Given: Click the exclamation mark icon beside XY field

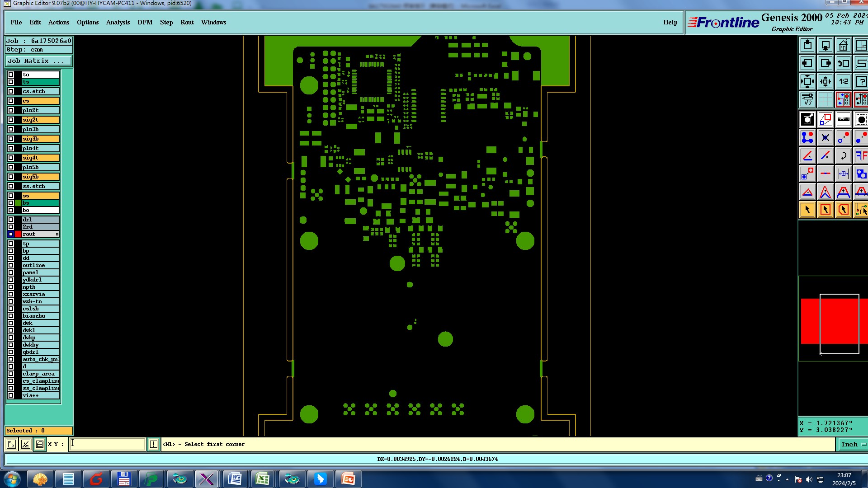Looking at the screenshot, I should [154, 444].
